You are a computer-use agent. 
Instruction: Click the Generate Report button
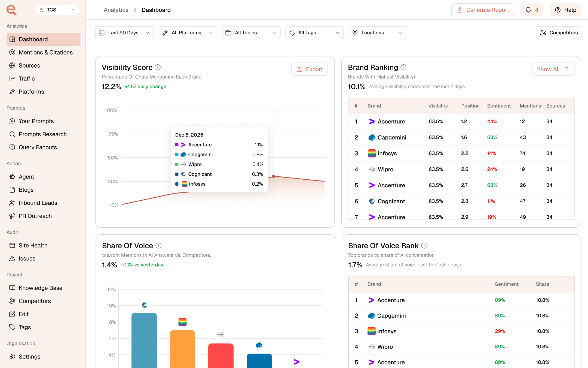click(x=482, y=10)
